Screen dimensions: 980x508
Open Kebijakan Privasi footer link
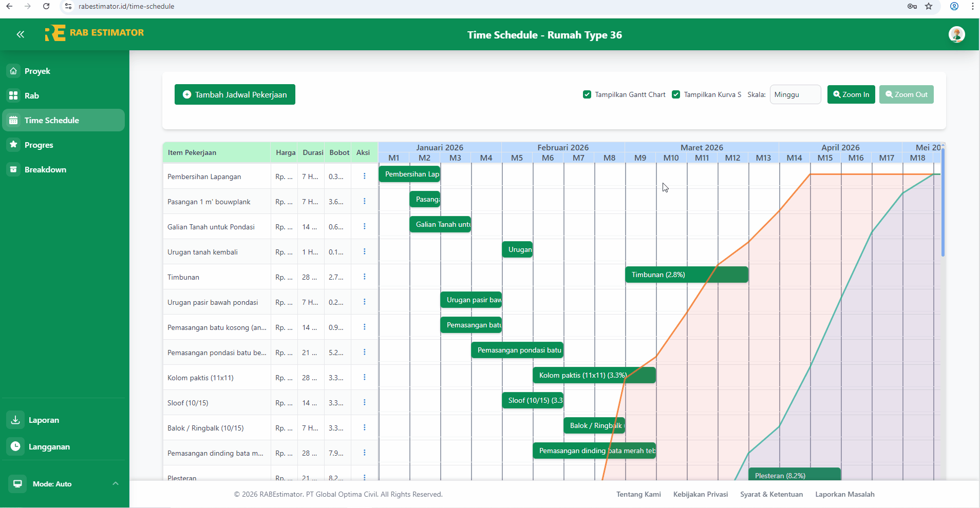pos(700,494)
